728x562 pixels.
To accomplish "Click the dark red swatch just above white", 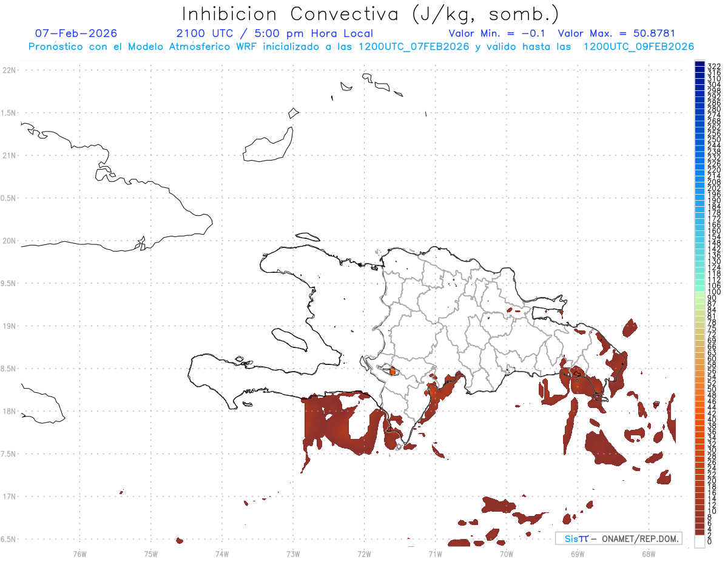I will pos(699,532).
